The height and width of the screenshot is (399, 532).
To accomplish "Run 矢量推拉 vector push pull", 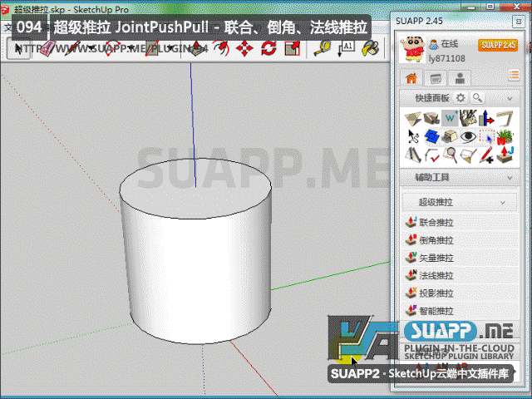I will (460, 258).
